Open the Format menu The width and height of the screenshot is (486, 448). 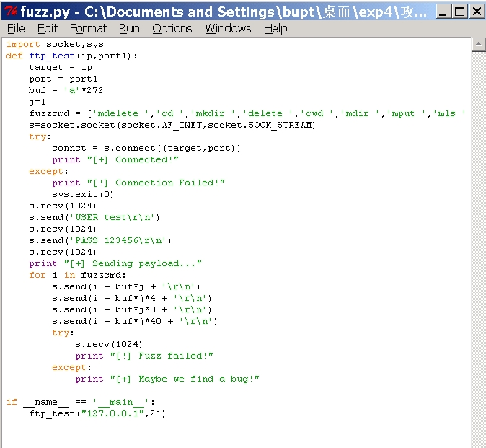coord(88,28)
